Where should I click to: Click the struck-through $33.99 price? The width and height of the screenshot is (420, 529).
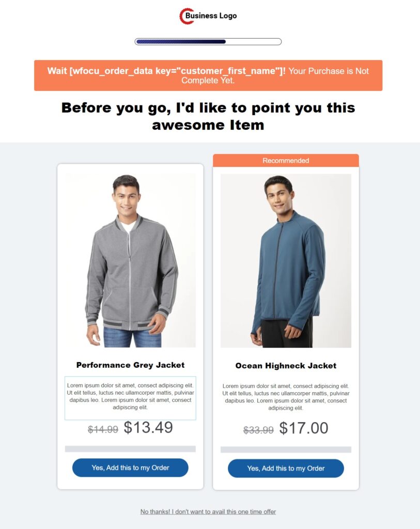pos(258,430)
